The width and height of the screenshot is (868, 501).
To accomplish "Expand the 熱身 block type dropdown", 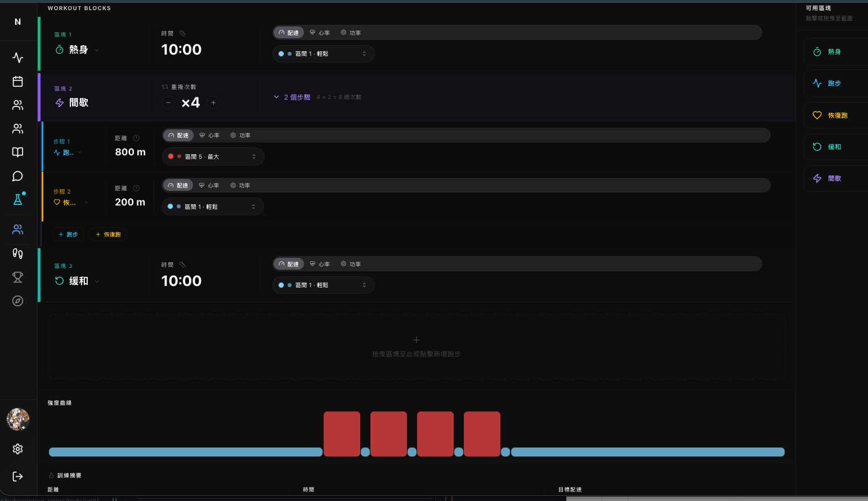I will tap(96, 50).
